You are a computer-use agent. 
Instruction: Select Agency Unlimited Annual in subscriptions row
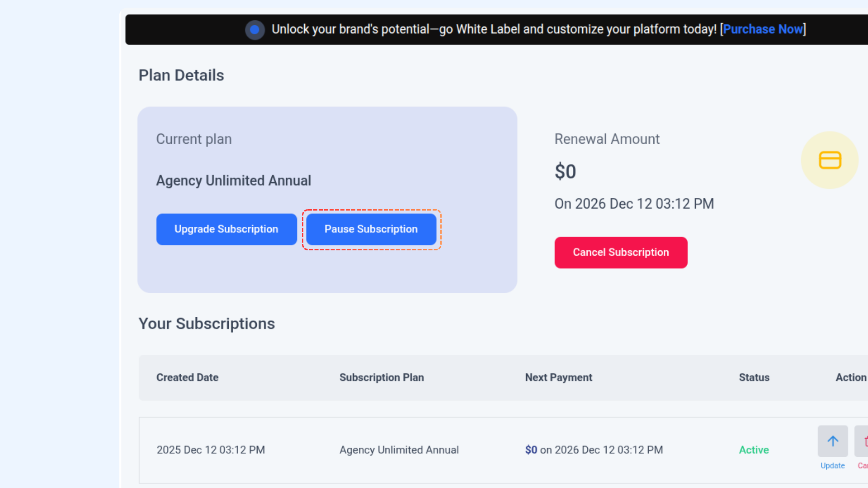399,450
